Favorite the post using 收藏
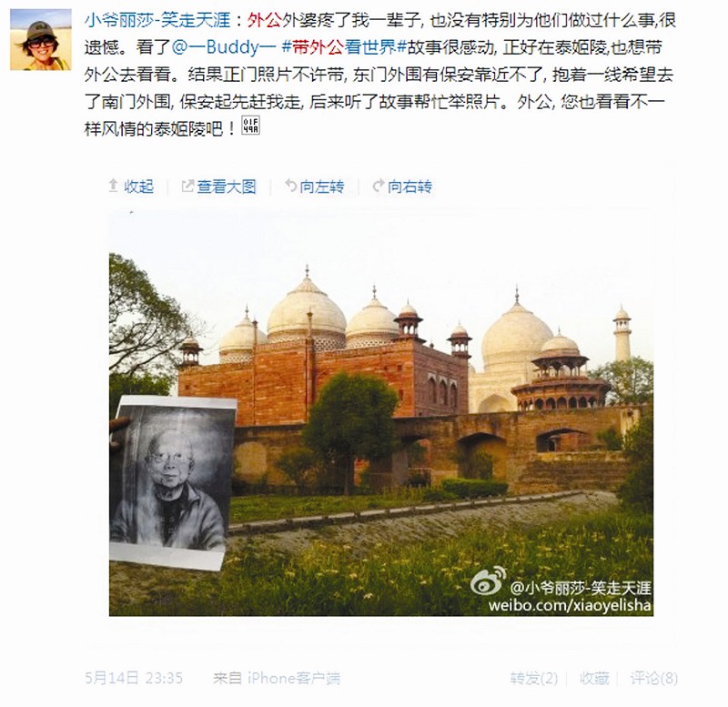Screen dimensions: 728x707 [x=594, y=678]
